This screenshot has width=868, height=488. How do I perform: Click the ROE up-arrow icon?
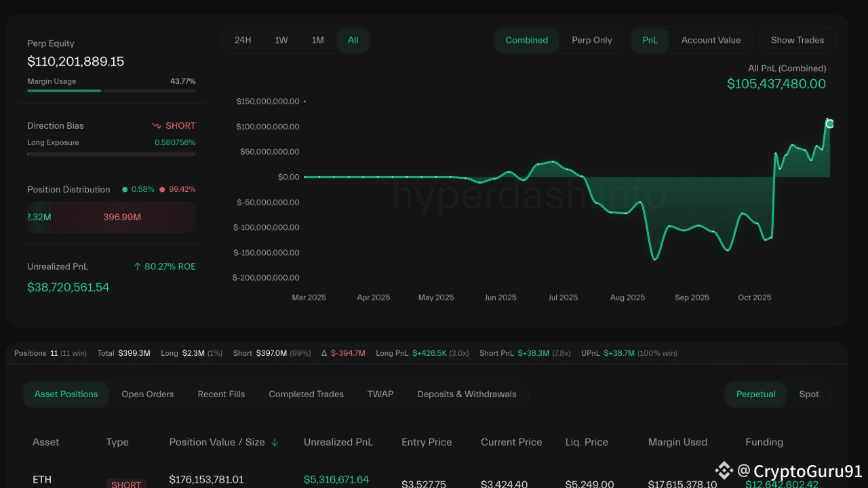(138, 267)
